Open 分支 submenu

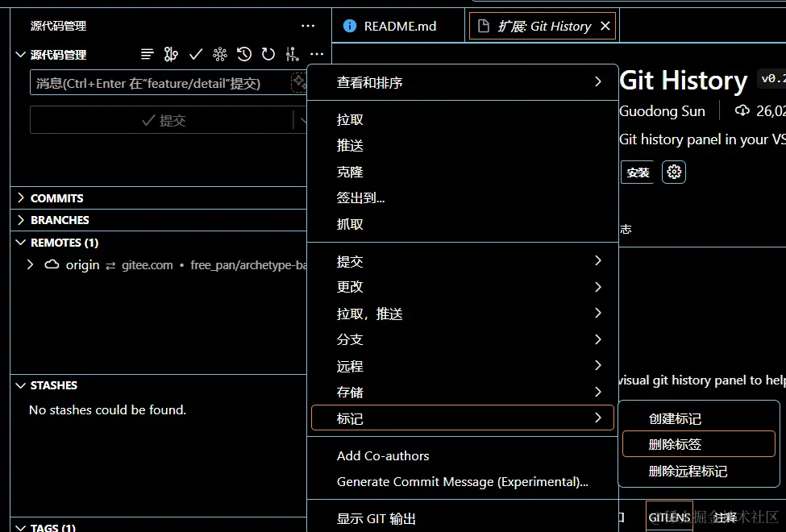pos(462,339)
